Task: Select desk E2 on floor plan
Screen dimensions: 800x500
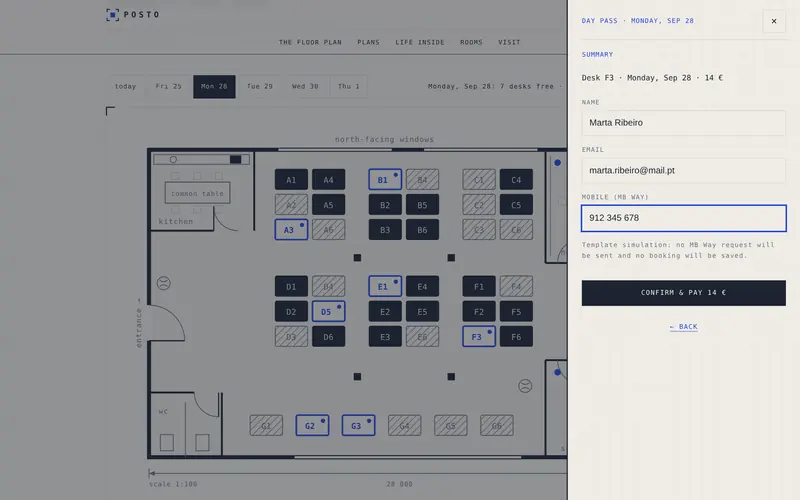Action: click(x=385, y=311)
